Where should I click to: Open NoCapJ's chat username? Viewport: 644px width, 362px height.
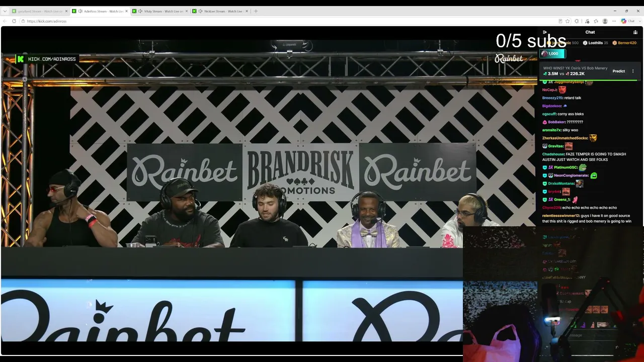click(549, 90)
